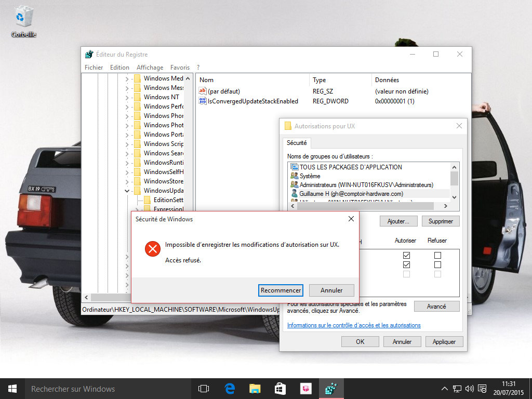Expand the Windows NT tree node
The image size is (532, 399).
pos(127,97)
